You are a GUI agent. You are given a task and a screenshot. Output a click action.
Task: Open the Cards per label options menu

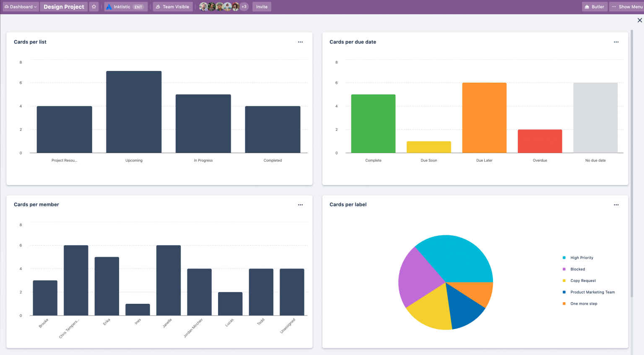pyautogui.click(x=616, y=204)
